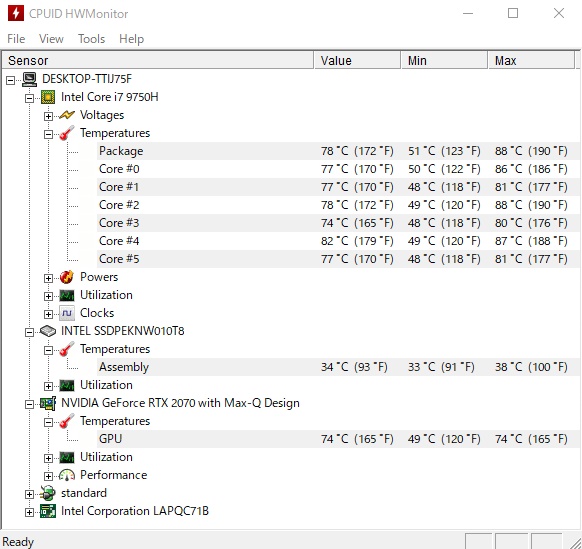Open the Tools menu
Screen dimensions: 582x549
[x=91, y=39]
